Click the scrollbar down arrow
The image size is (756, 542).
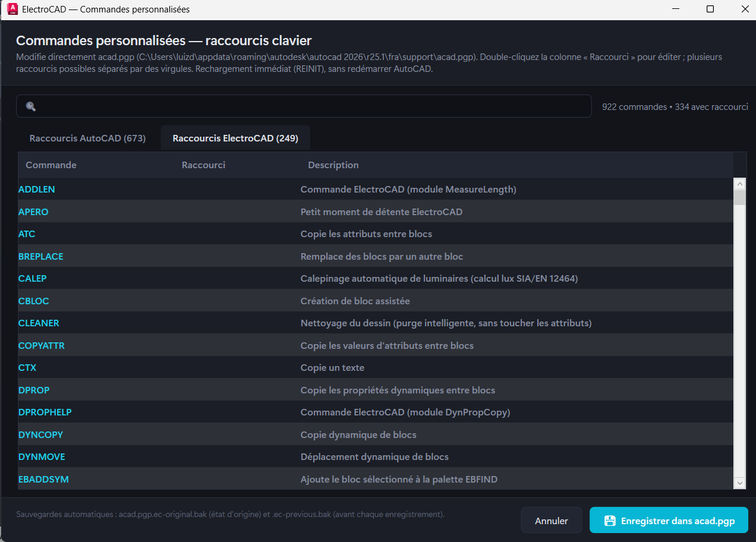coord(739,483)
